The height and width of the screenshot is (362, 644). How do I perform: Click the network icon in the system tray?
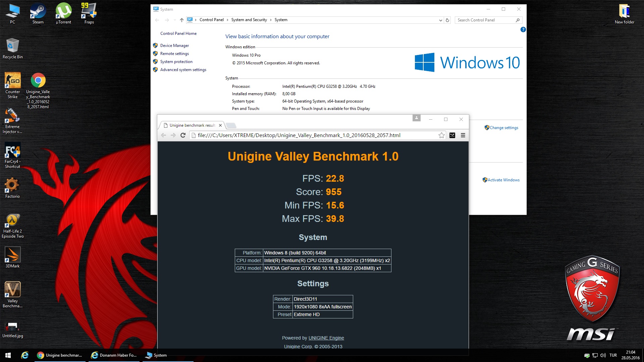(x=595, y=355)
